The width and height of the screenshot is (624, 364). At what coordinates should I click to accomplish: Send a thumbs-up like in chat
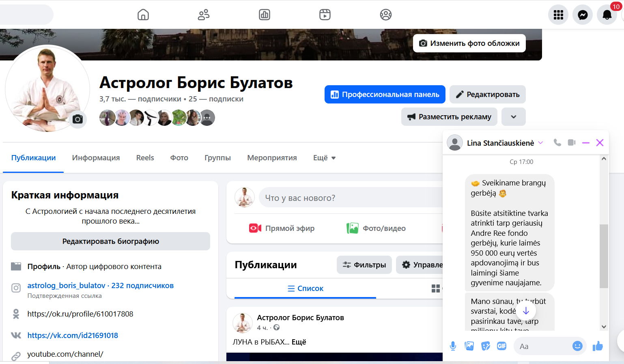tap(598, 346)
